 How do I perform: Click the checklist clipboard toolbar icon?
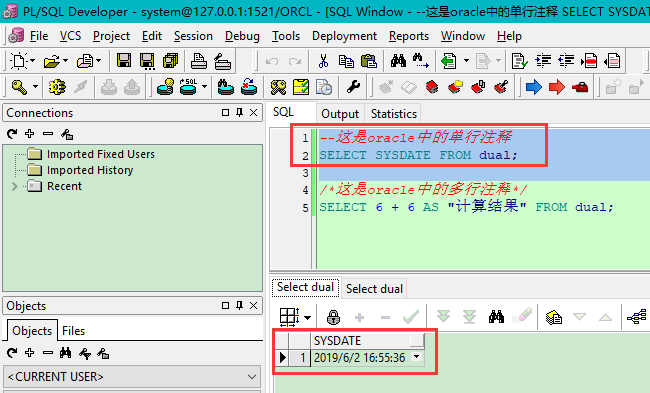301,87
